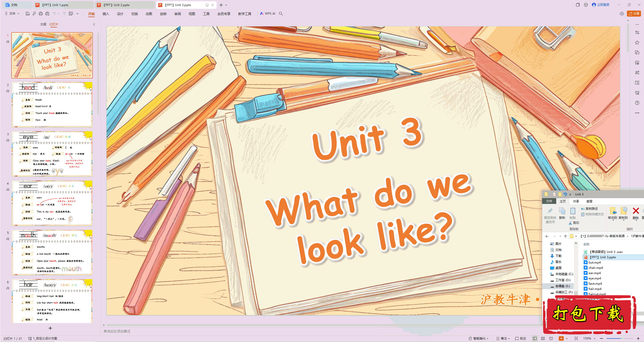
Task: Click zoom out minus in status bar
Action: pyautogui.click(x=601, y=338)
